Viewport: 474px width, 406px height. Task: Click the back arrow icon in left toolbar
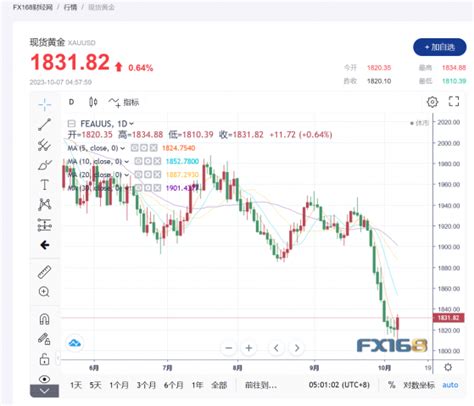(45, 245)
